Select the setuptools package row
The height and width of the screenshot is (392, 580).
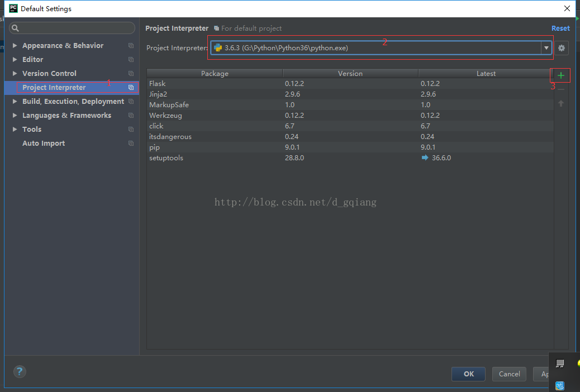tap(350, 158)
